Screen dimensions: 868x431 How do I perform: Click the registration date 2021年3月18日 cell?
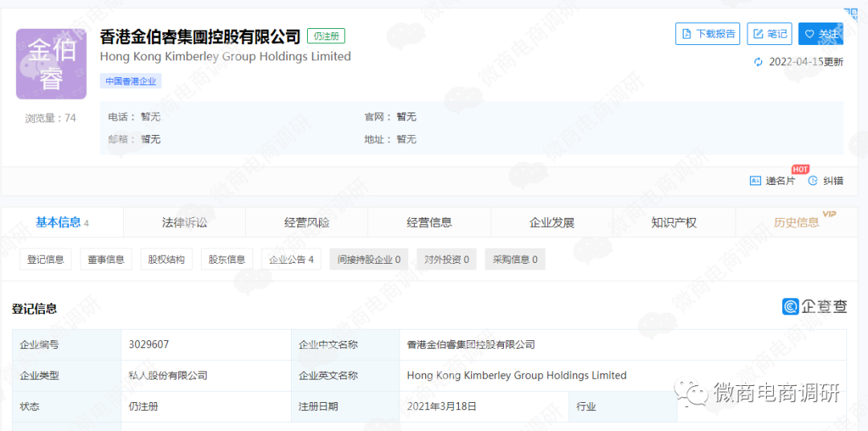click(484, 407)
